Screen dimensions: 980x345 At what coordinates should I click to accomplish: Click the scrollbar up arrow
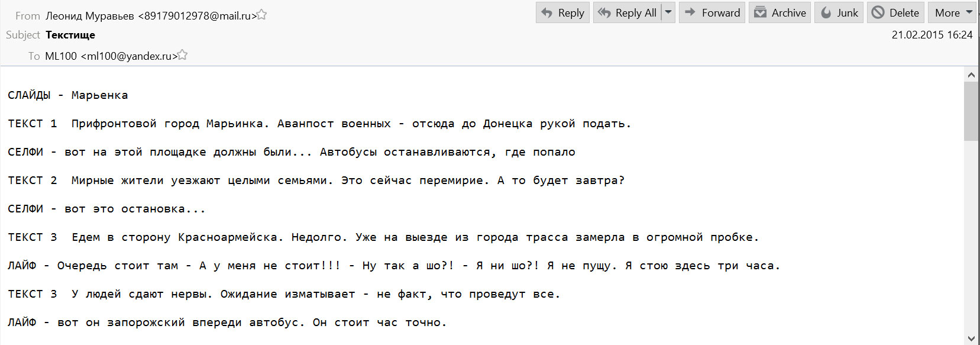click(x=971, y=75)
